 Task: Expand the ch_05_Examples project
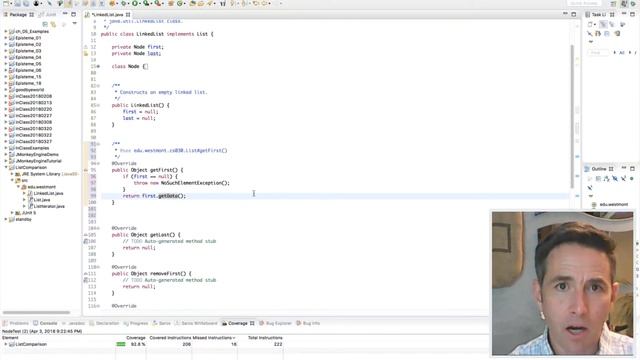click(6, 31)
